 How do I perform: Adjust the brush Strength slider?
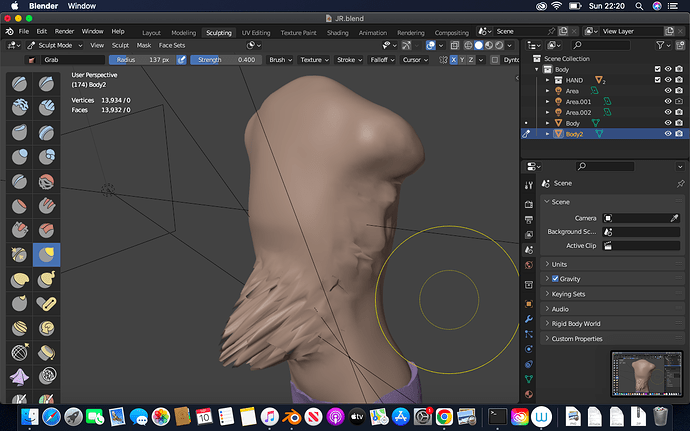coord(226,60)
